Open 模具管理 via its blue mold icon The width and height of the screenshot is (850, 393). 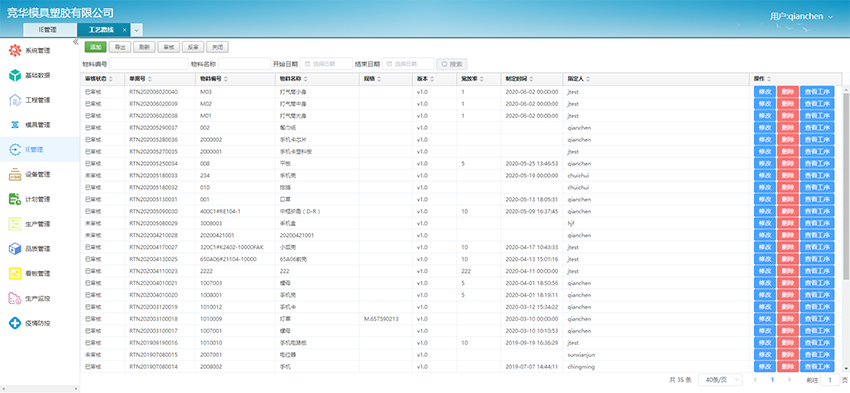pyautogui.click(x=15, y=125)
